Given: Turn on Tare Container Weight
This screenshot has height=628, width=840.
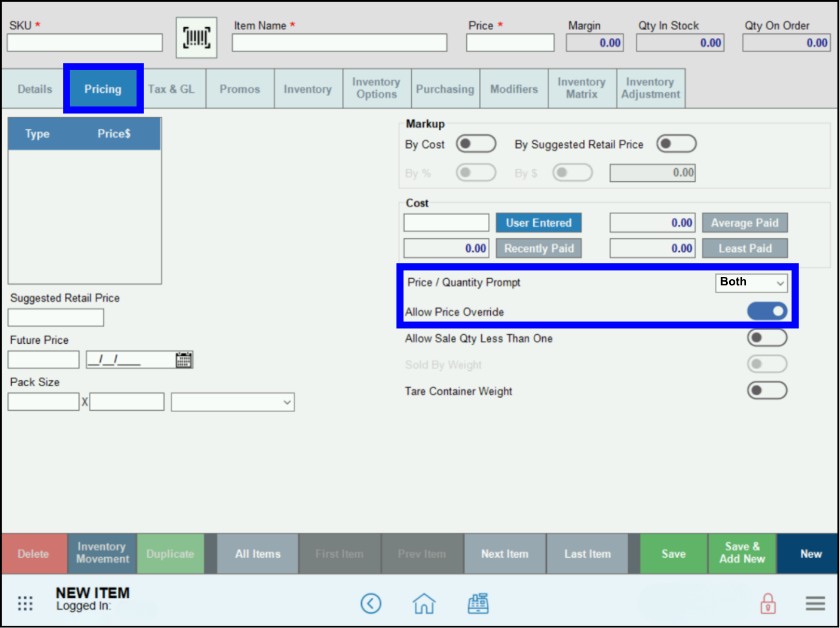Looking at the screenshot, I should 767,391.
